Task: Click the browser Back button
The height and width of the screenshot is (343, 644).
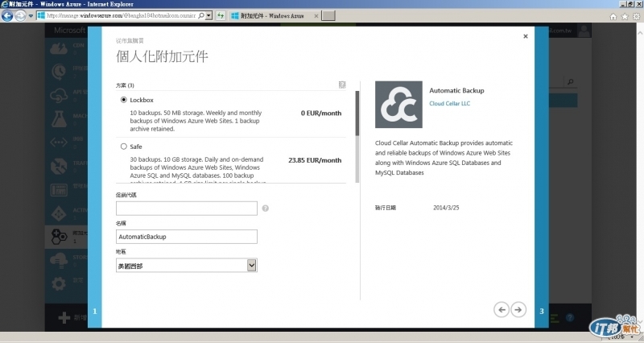Action: point(7,15)
